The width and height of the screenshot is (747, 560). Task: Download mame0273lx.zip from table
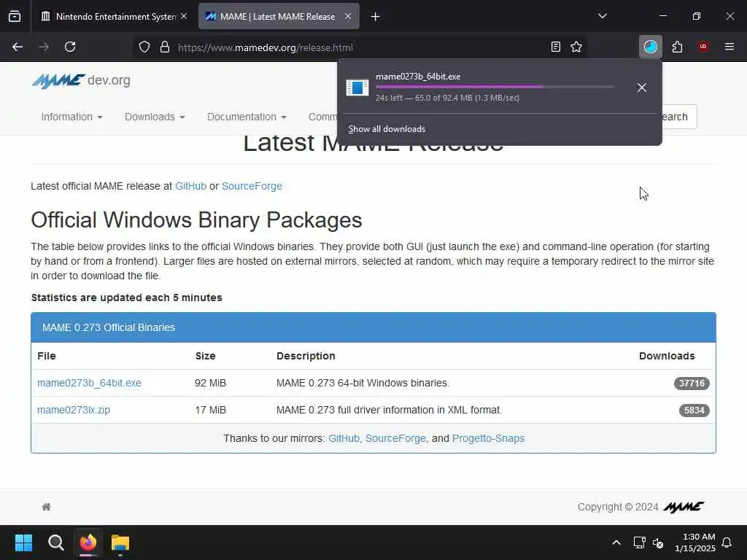74,410
